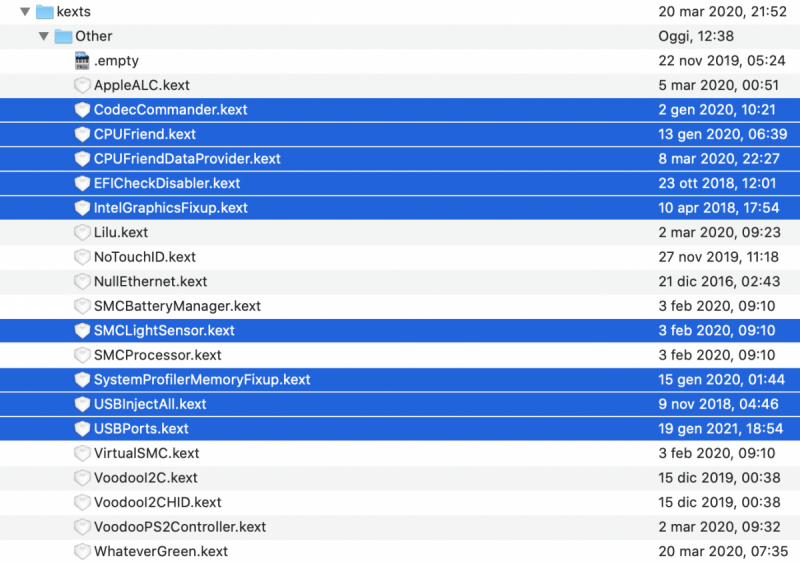This screenshot has height=562, width=800.
Task: Click the date 21 dic 2016, 02:43
Action: pyautogui.click(x=719, y=281)
